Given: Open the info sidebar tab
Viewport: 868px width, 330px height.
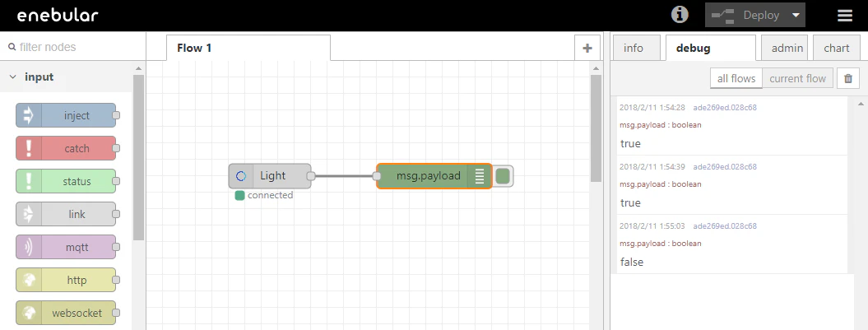Looking at the screenshot, I should tap(636, 48).
